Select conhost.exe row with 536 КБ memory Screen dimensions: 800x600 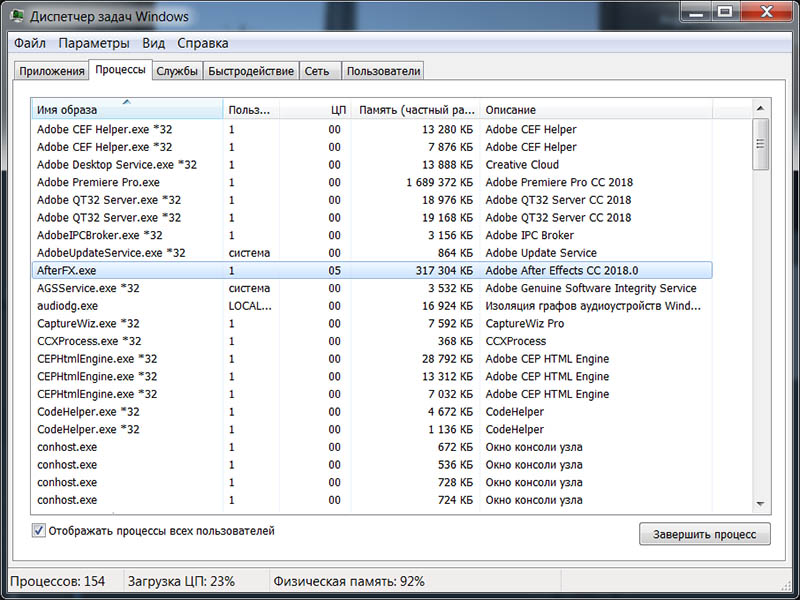(372, 464)
